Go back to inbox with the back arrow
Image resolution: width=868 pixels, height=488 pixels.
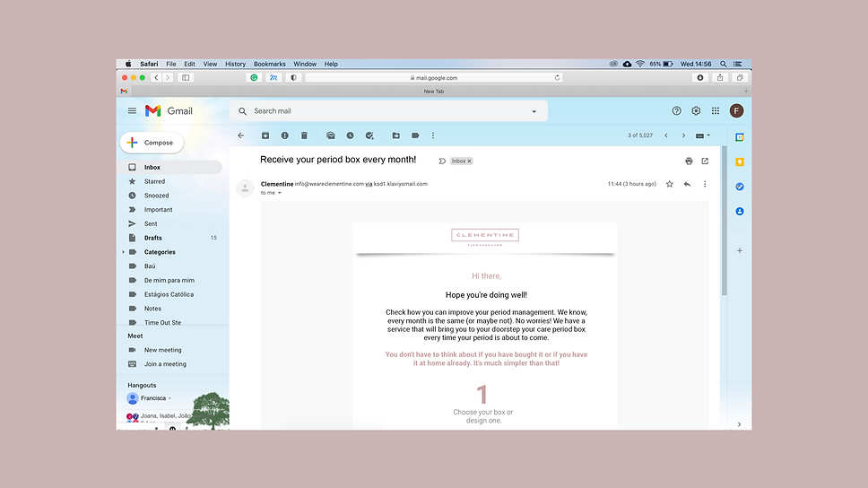click(x=241, y=135)
